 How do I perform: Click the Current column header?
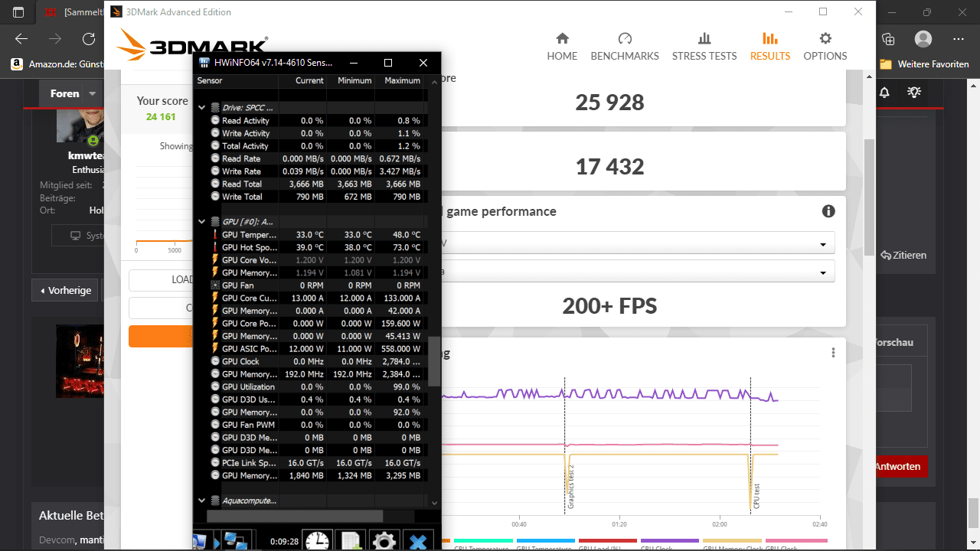(309, 80)
